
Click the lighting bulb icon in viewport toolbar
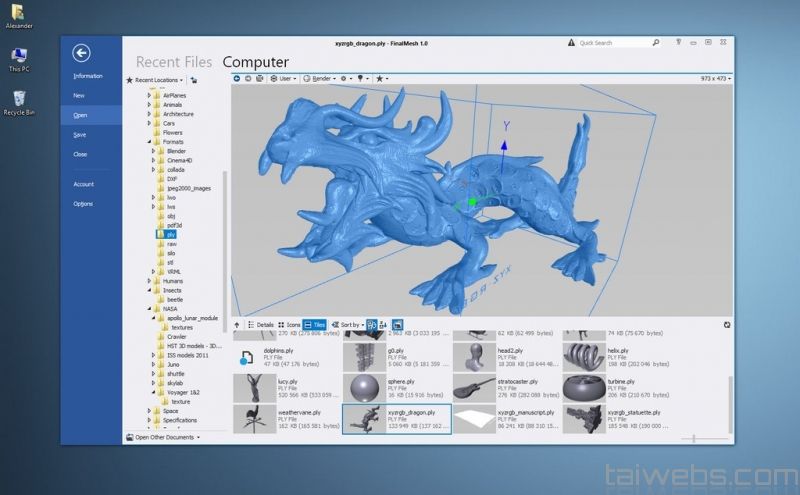click(x=361, y=78)
